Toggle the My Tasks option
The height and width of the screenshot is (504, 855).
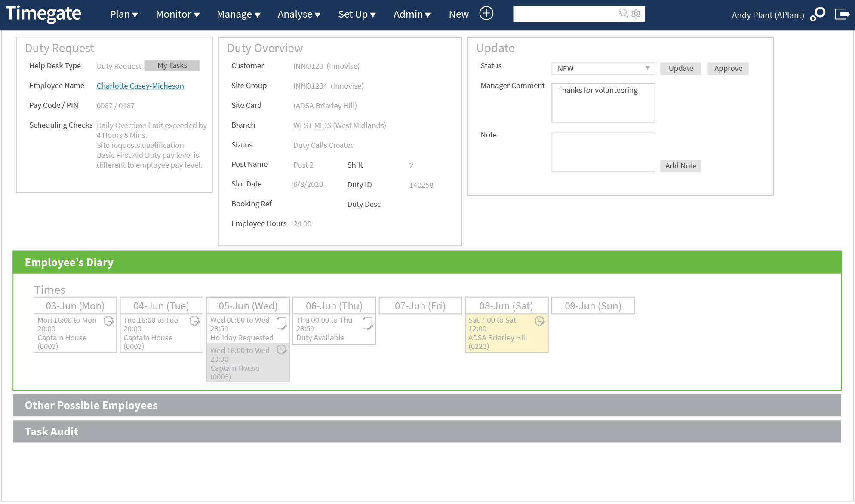pyautogui.click(x=172, y=65)
